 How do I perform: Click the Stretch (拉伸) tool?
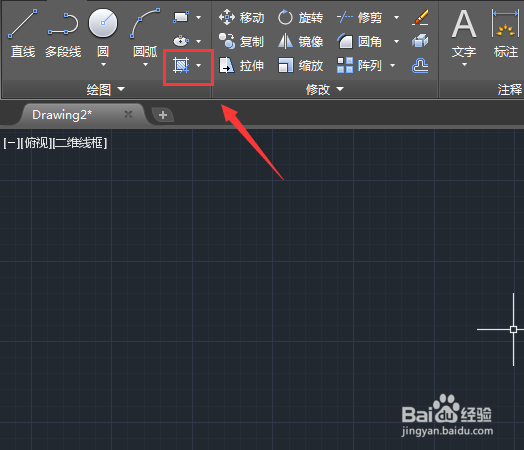(x=241, y=65)
